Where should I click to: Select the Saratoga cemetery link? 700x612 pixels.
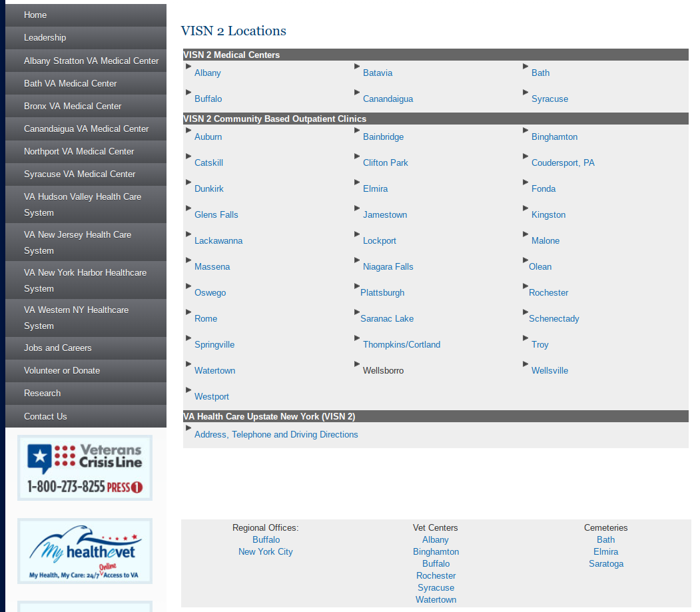pos(606,564)
